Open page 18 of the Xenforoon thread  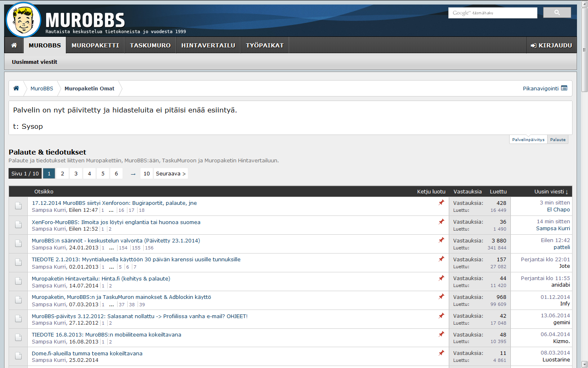point(142,210)
